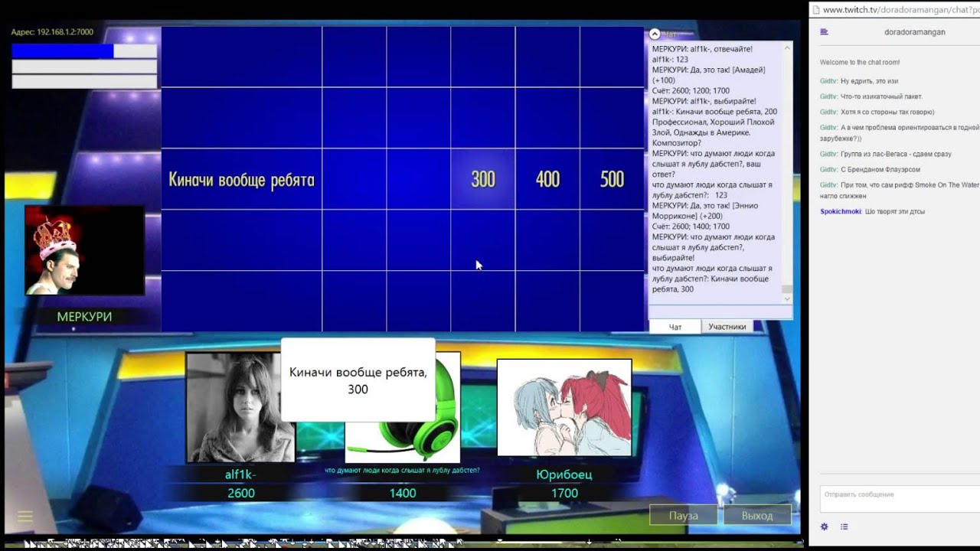Screen dimensions: 980x551
Task: Click the alf1k- player name
Action: point(240,474)
